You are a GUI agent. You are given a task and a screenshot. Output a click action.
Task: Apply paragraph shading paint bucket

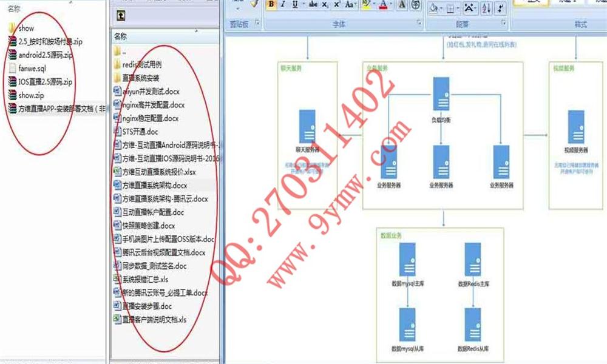click(434, 8)
